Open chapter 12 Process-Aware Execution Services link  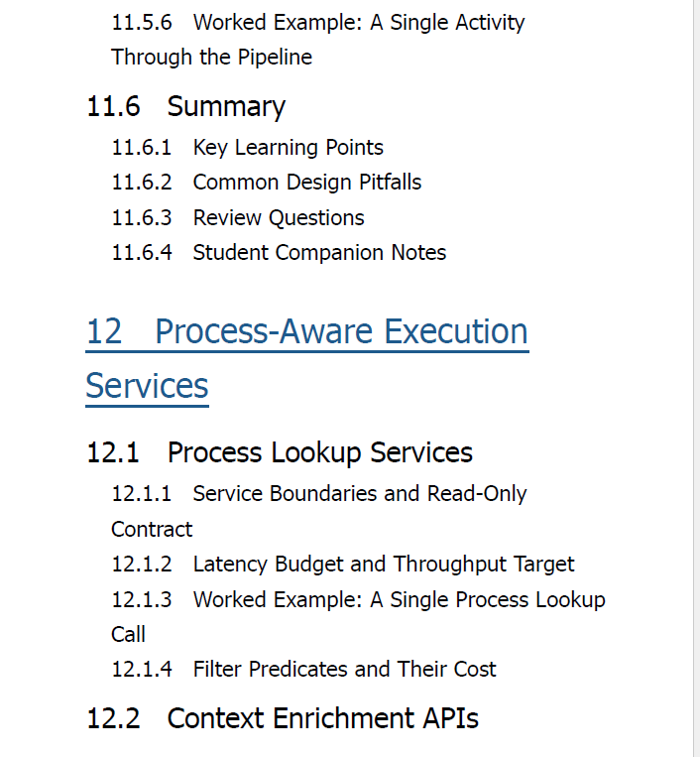pyautogui.click(x=306, y=359)
